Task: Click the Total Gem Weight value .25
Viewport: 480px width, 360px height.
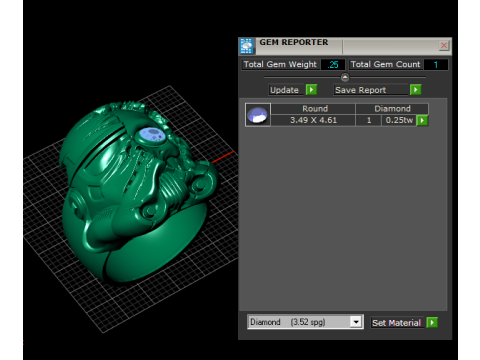Action: coord(333,65)
